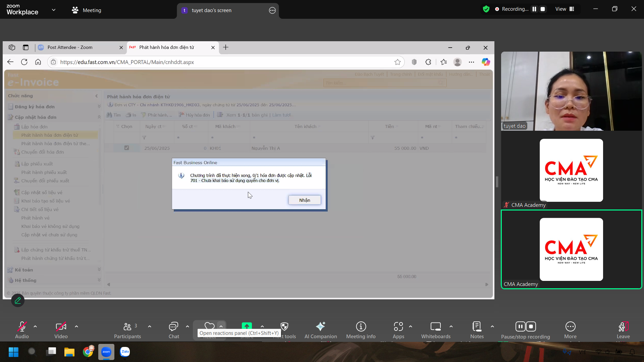644x362 pixels.
Task: Unmute microphone via Audio button
Action: pos(22,326)
